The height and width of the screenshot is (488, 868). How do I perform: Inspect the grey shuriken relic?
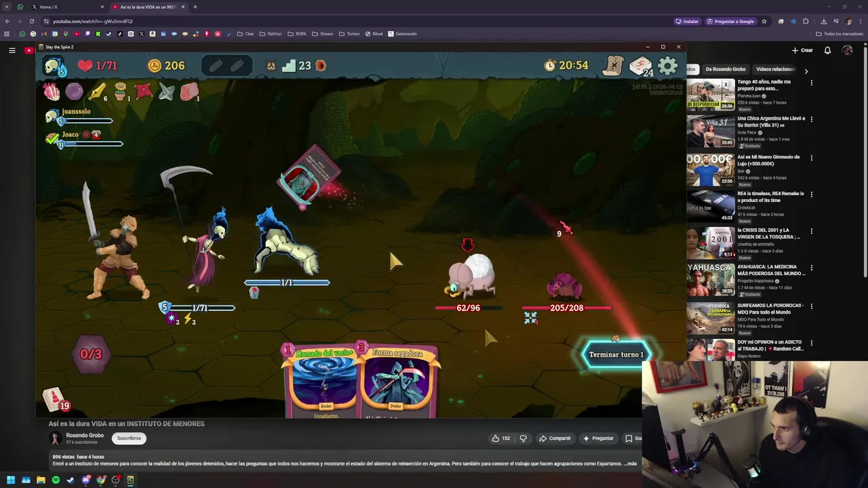(166, 91)
